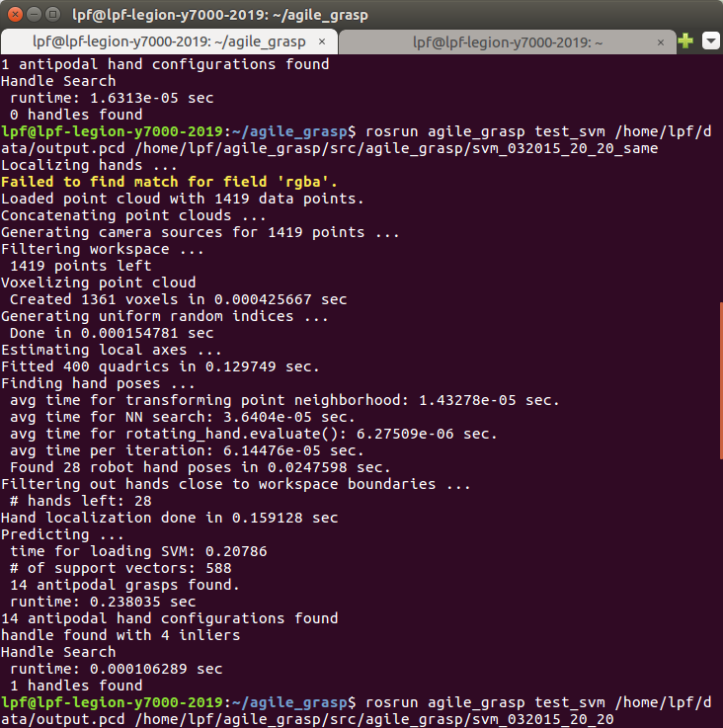The height and width of the screenshot is (728, 723).
Task: Click the 'Filtering out hands close to workspace boundaries' line
Action: [236, 484]
